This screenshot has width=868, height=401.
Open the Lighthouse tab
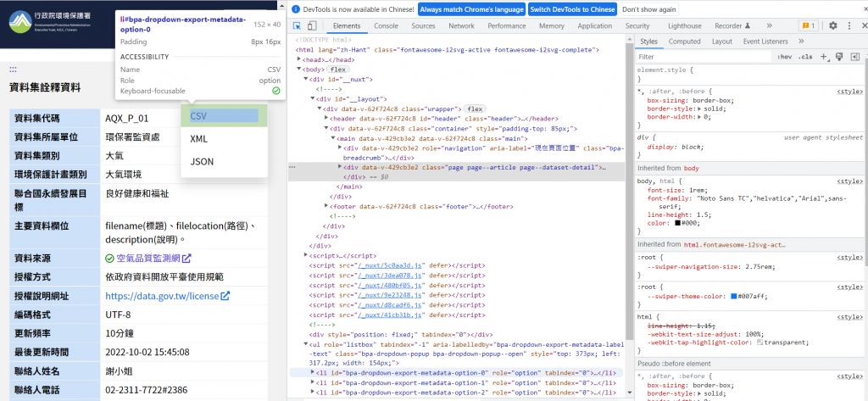(684, 25)
